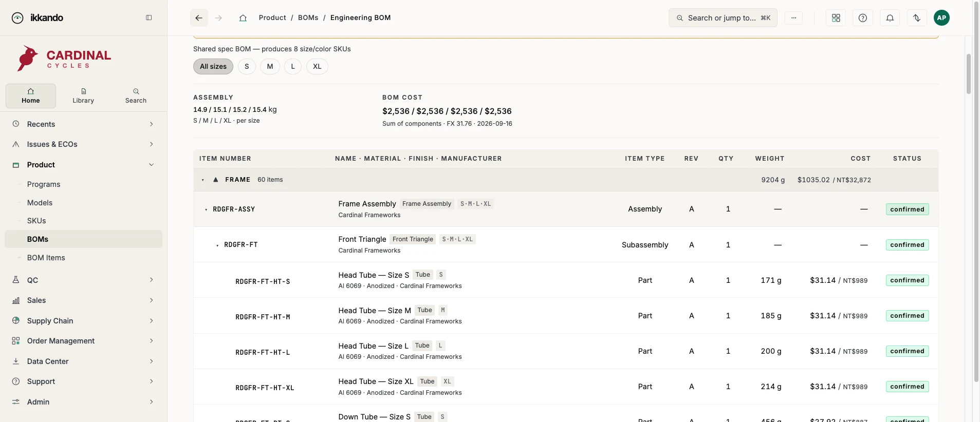
Task: Switch to the Library tab
Action: point(83,96)
